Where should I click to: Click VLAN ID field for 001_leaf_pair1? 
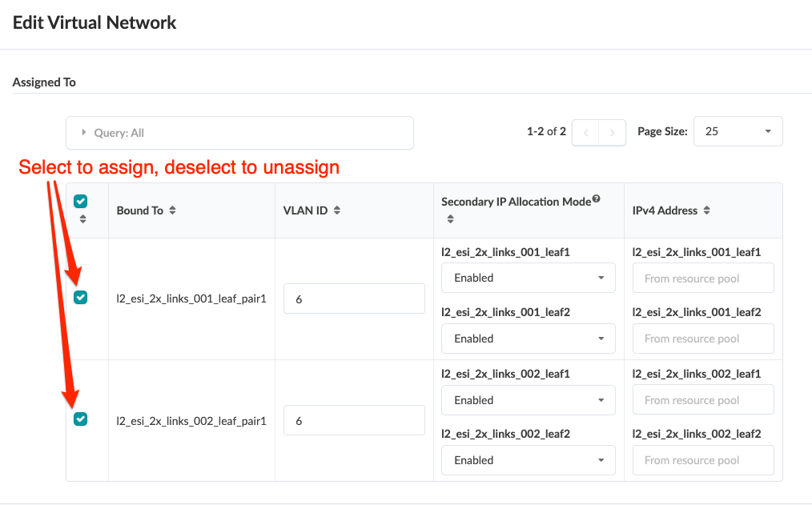(x=353, y=299)
